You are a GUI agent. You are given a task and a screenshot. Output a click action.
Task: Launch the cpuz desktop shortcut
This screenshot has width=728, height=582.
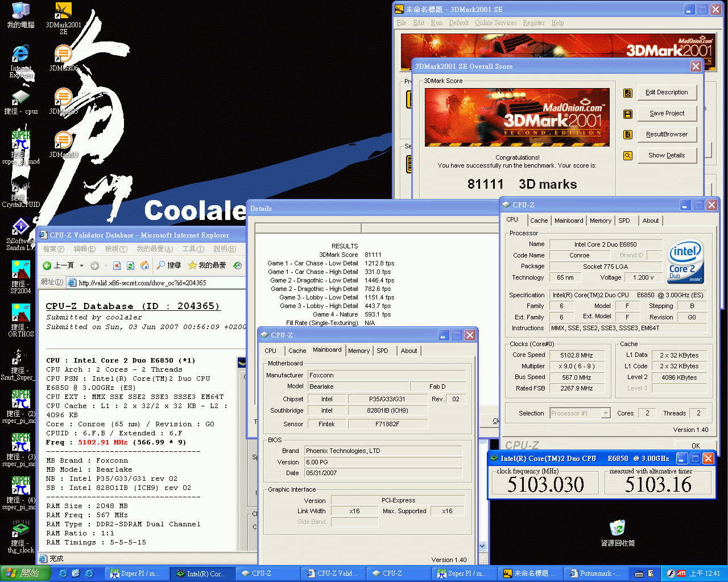20,102
